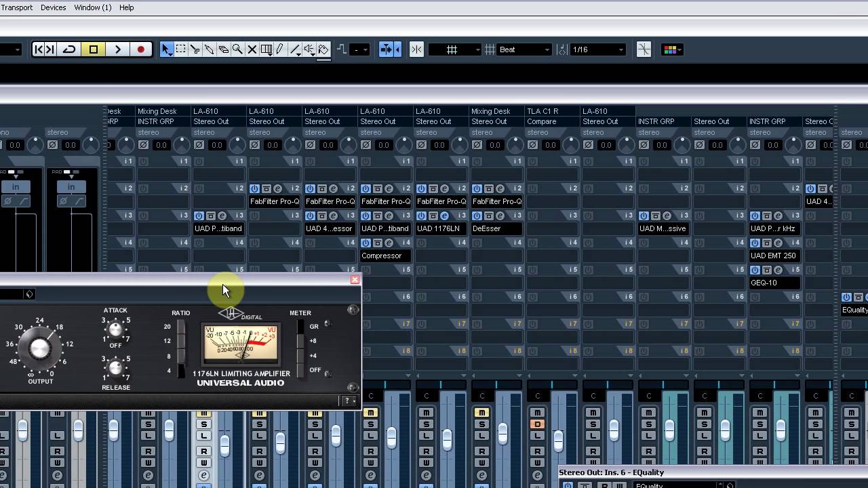
Task: Open the snap type dropdown
Action: click(x=455, y=49)
